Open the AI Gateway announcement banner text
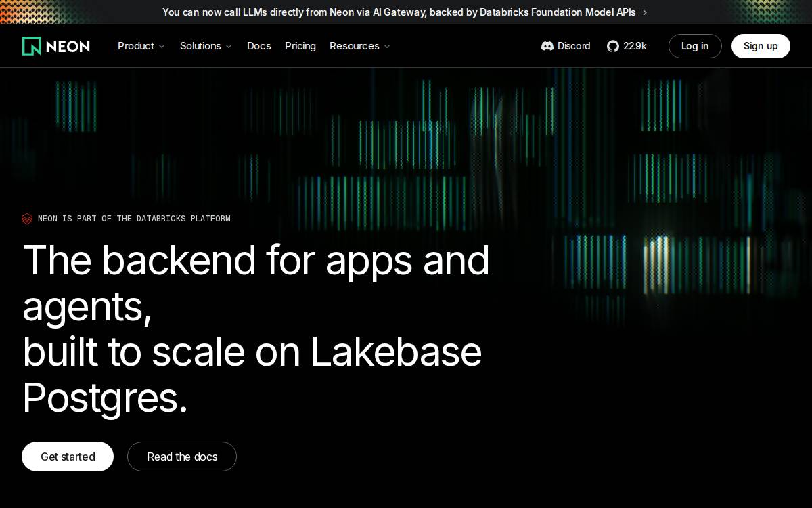812x508 pixels. point(399,12)
